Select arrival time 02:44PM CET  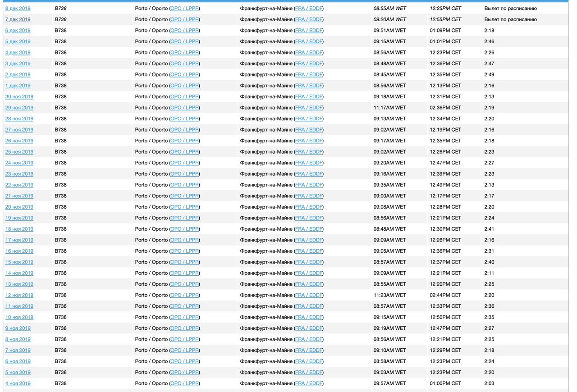[445, 296]
